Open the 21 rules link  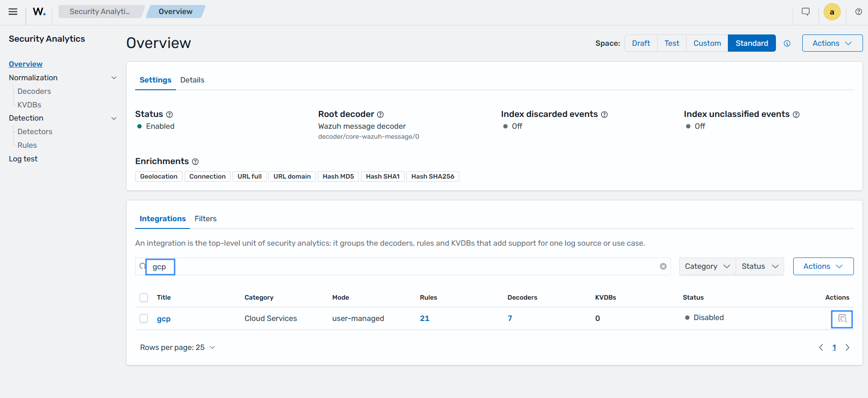[x=424, y=319]
